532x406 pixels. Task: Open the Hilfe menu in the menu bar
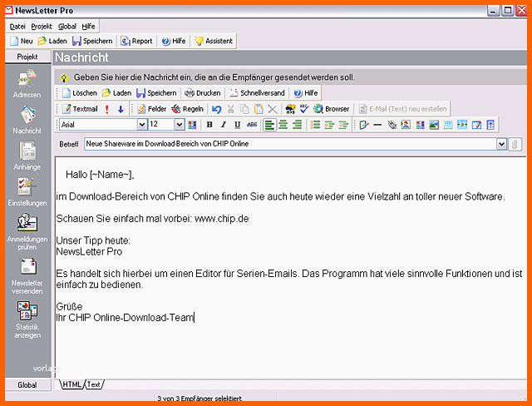point(88,27)
